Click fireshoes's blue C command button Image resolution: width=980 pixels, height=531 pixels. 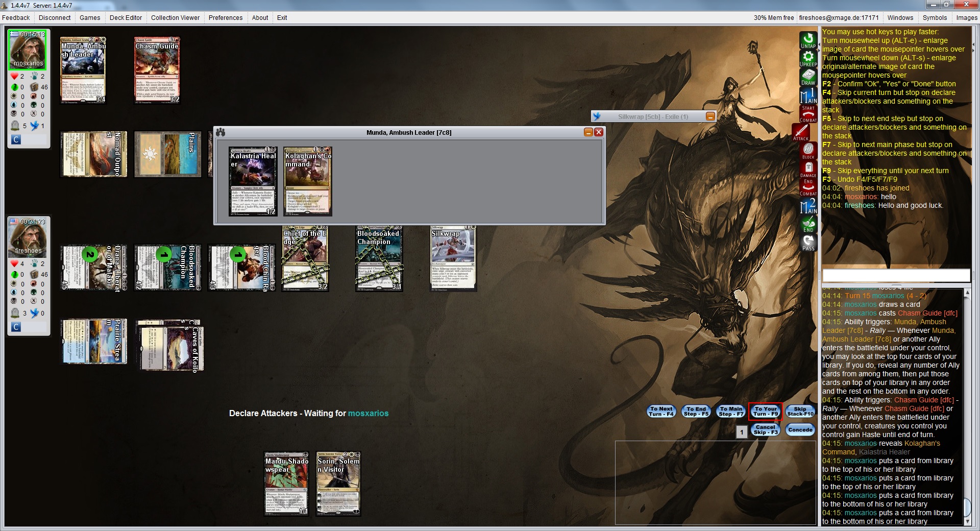(x=16, y=327)
